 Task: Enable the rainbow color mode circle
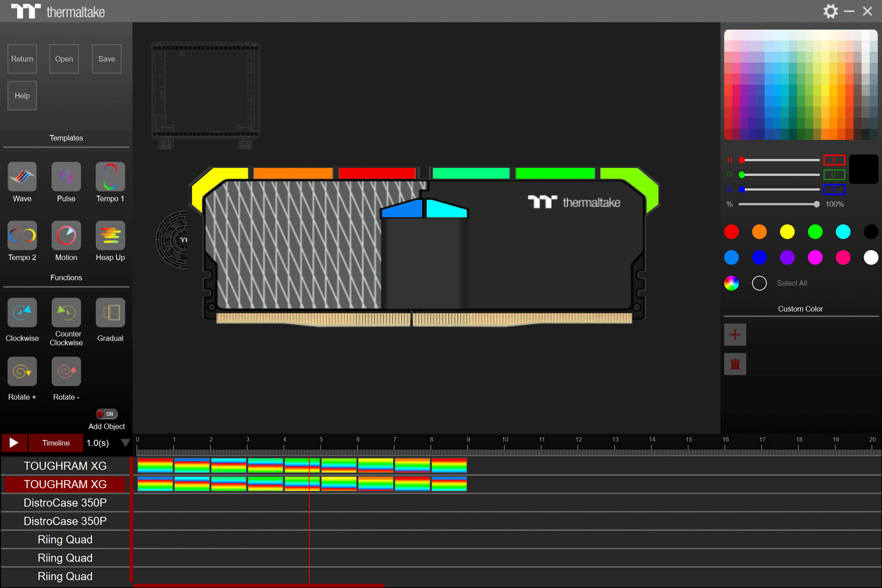732,283
